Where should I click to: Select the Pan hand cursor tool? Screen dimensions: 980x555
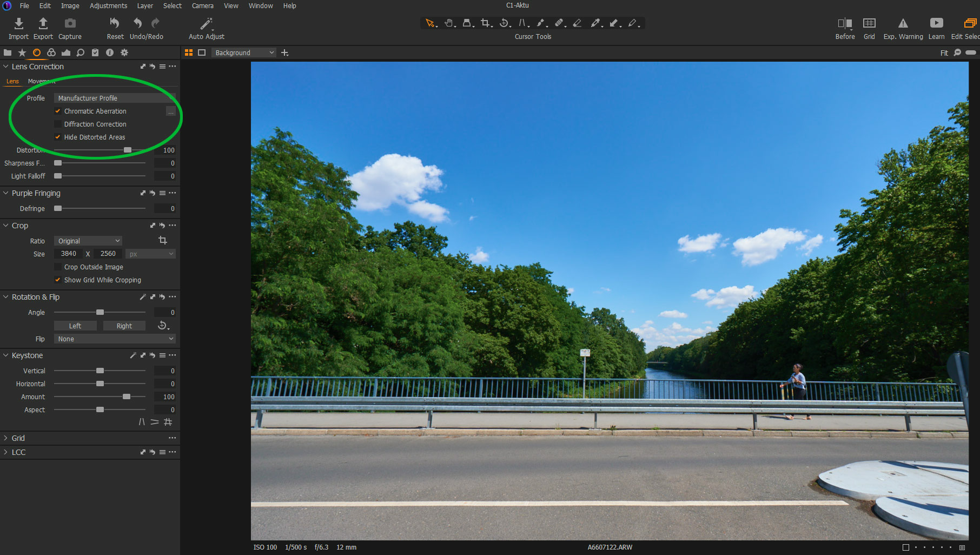click(449, 23)
